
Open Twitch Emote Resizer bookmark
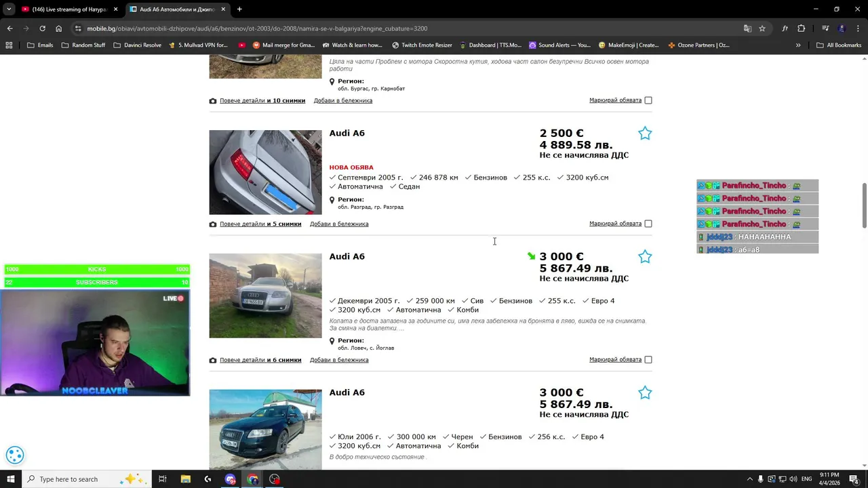click(422, 45)
